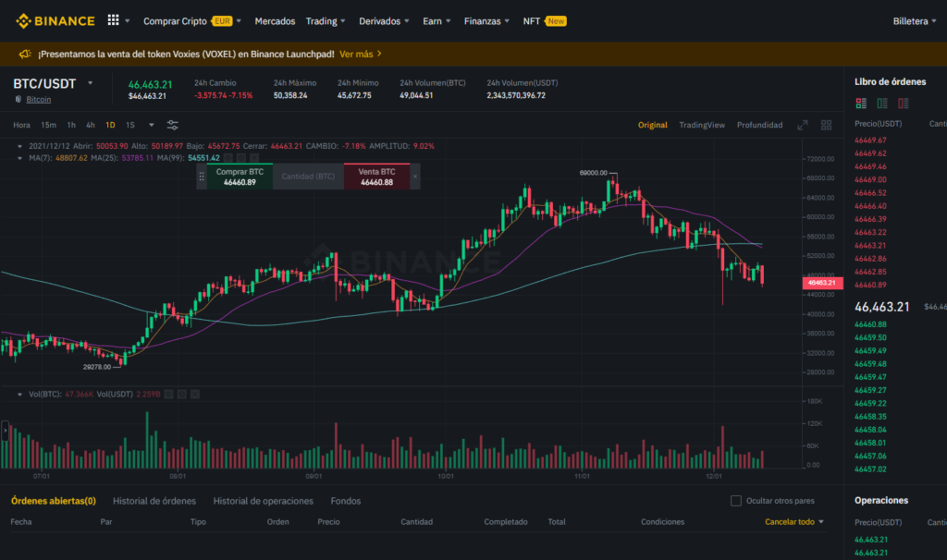Open the 'Historial de órdenes' tab
Image resolution: width=947 pixels, height=560 pixels.
pyautogui.click(x=154, y=501)
